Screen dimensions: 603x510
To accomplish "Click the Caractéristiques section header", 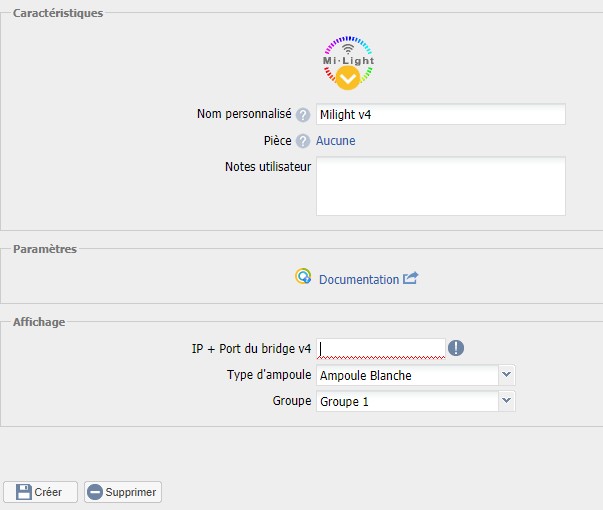I will pyautogui.click(x=57, y=13).
